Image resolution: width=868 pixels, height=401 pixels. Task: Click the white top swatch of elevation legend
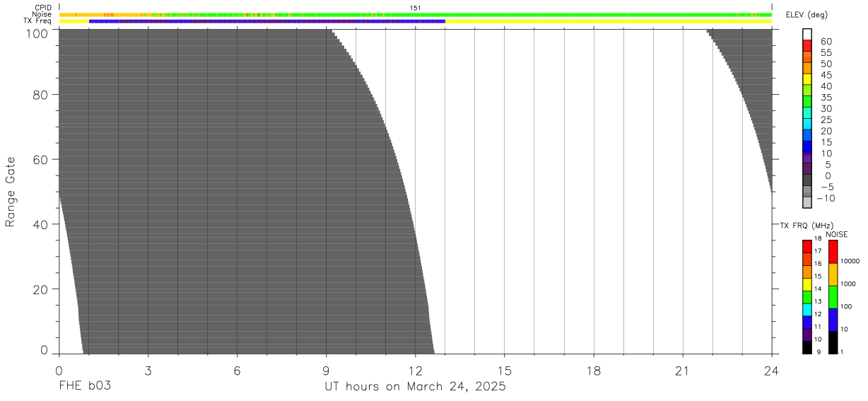click(x=807, y=34)
